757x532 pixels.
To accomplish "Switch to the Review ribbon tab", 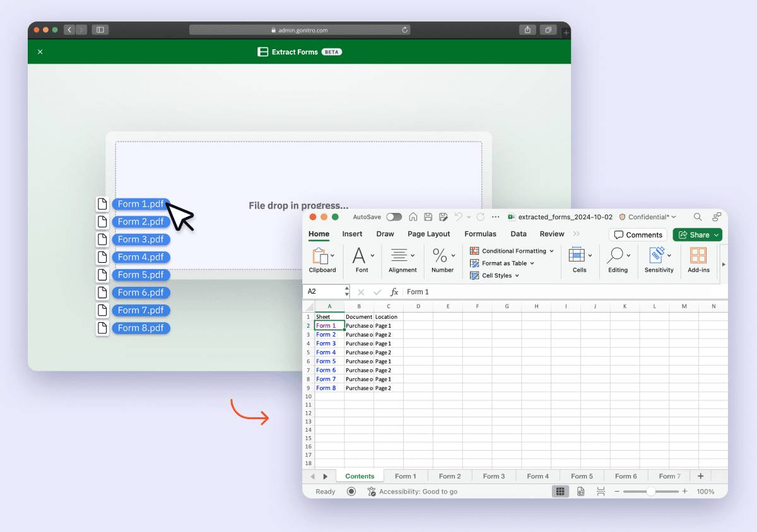I will pos(552,234).
